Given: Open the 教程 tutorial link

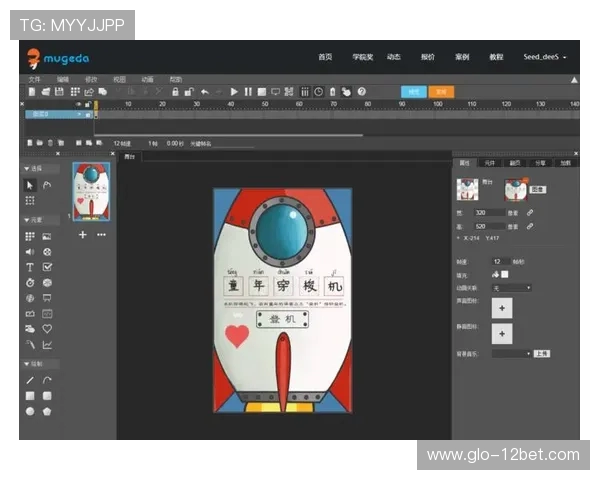Looking at the screenshot, I should tap(496, 57).
